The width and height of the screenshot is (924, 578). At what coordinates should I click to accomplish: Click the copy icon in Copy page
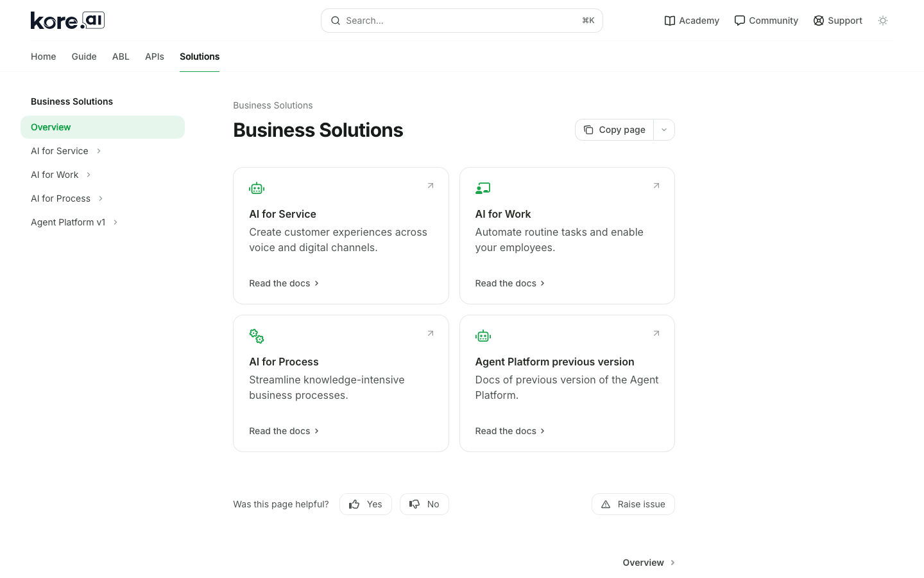[x=588, y=130]
